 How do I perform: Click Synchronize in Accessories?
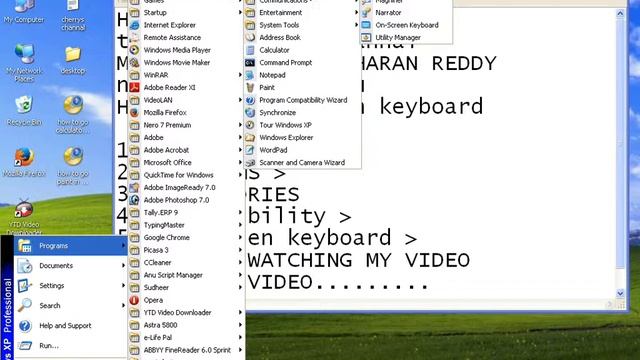pyautogui.click(x=302, y=112)
